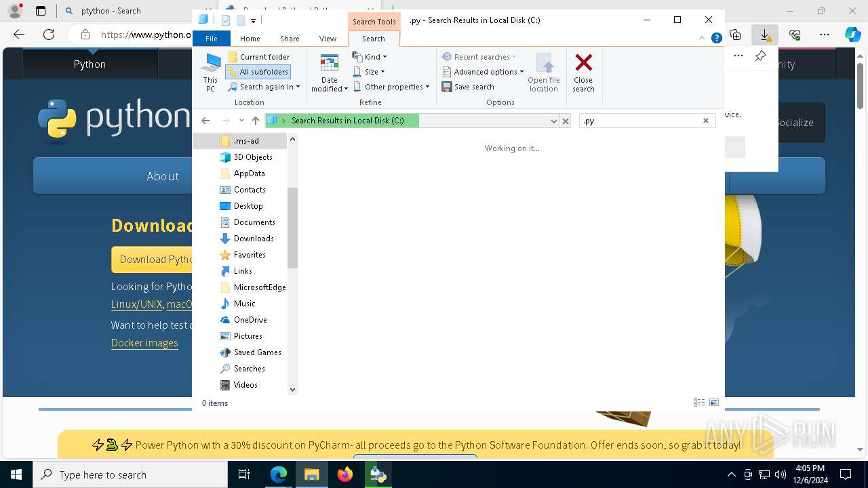The height and width of the screenshot is (488, 868).
Task: Open the Kind filter dropdown
Action: (x=370, y=57)
